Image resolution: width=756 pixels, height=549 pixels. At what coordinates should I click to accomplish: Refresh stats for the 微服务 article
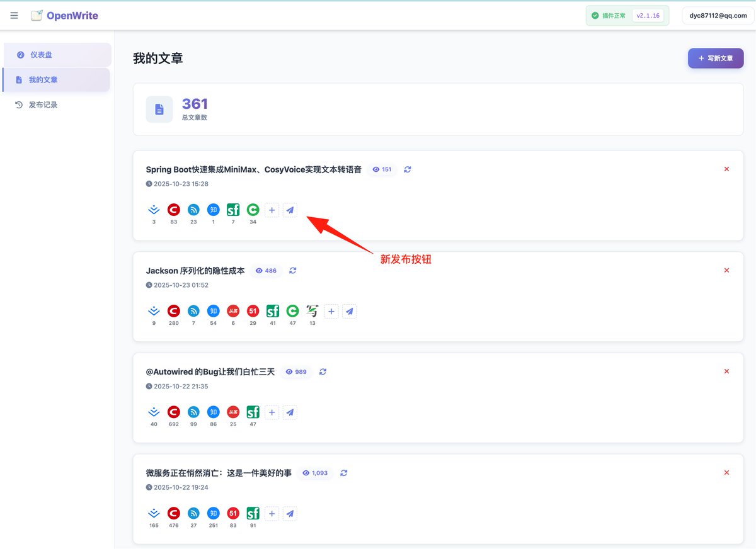pyautogui.click(x=344, y=473)
